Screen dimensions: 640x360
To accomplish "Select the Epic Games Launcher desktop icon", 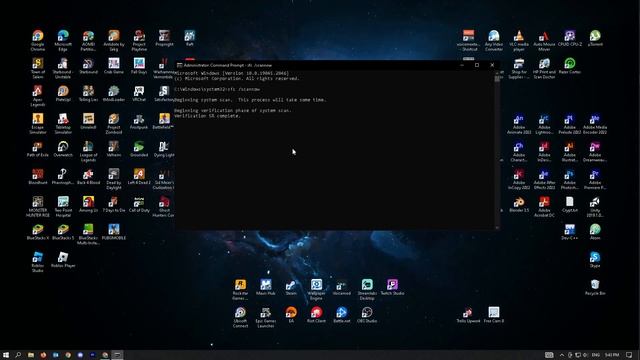I will (x=265, y=317).
